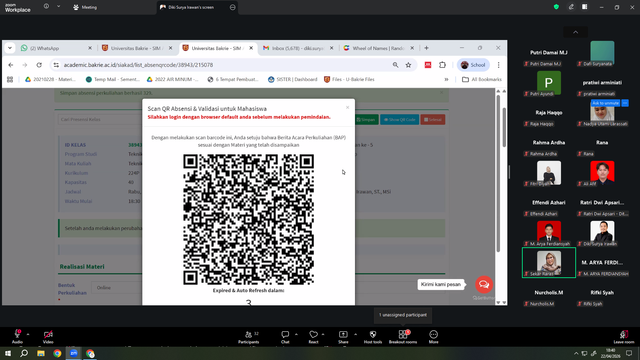Image resolution: width=640 pixels, height=360 pixels.
Task: Switch to the WhatsApp browser tab
Action: [x=55, y=48]
